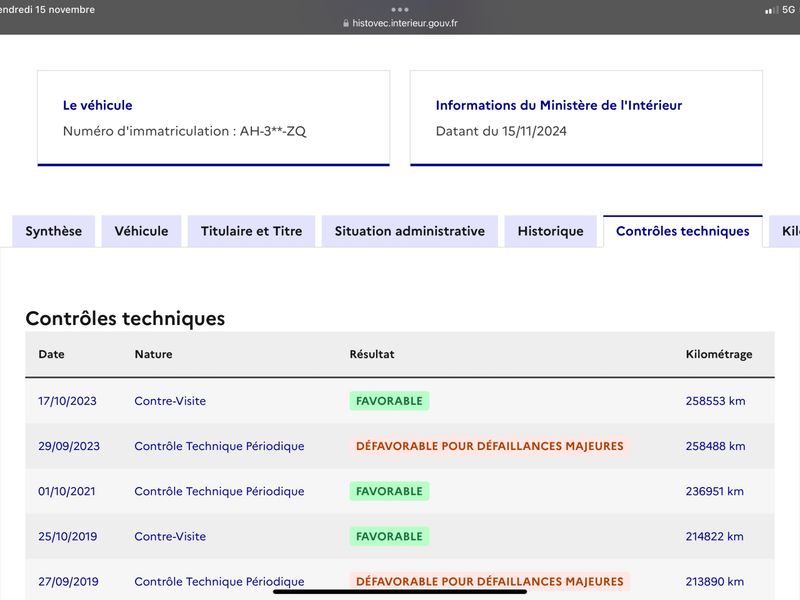The height and width of the screenshot is (600, 800).
Task: Click the mileage 258488 km
Action: pos(715,446)
